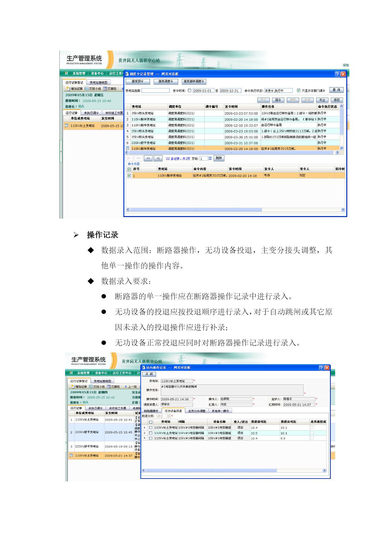Switch to 变电站接线图 tab in the 2009年05月15日 window
The image size is (392, 554).
(99, 82)
